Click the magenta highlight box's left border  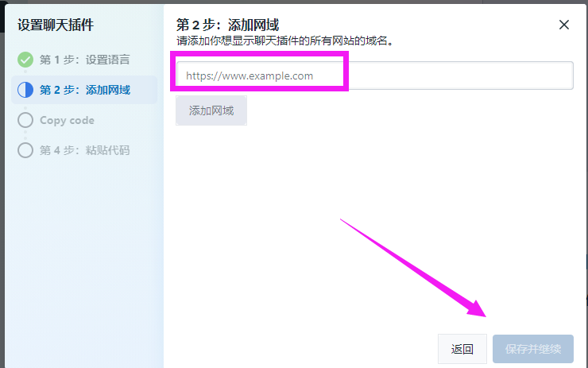[173, 72]
